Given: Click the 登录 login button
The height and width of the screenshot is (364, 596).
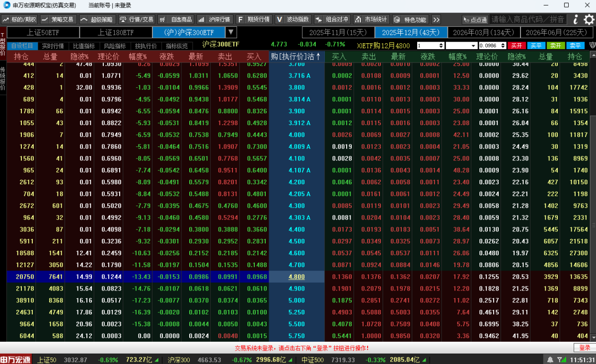Looking at the screenshot, I should pos(585,348).
